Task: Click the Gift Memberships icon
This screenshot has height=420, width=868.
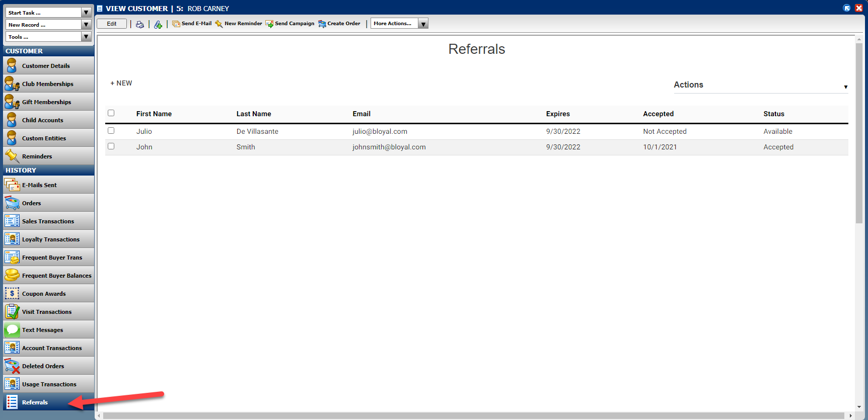Action: [12, 102]
